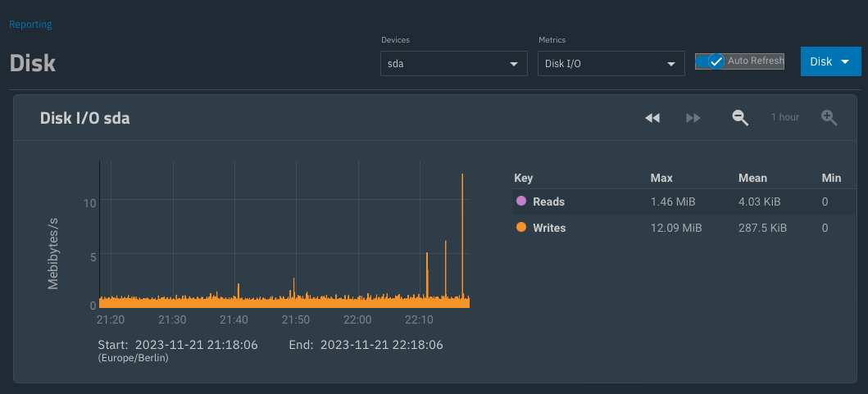Click the Disk I/O sda chart title

click(x=84, y=118)
